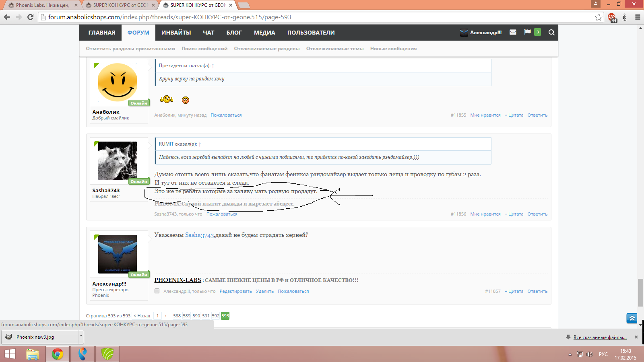Screen dimensions: 644x362
Task: Click the blue scroll-to-top arrow button
Action: point(632,318)
